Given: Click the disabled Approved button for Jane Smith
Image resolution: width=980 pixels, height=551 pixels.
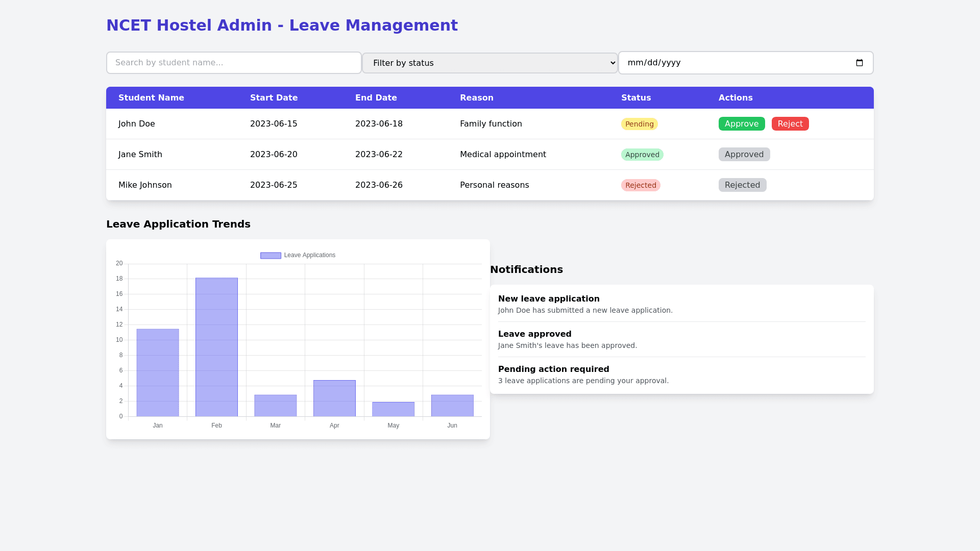Looking at the screenshot, I should (x=744, y=155).
